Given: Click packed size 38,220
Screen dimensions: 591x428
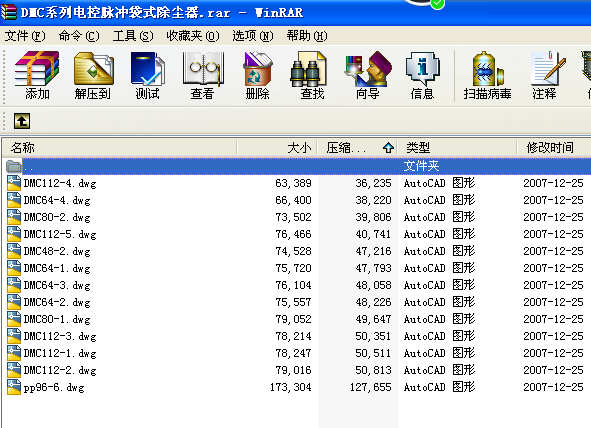Looking at the screenshot, I should coord(373,200).
